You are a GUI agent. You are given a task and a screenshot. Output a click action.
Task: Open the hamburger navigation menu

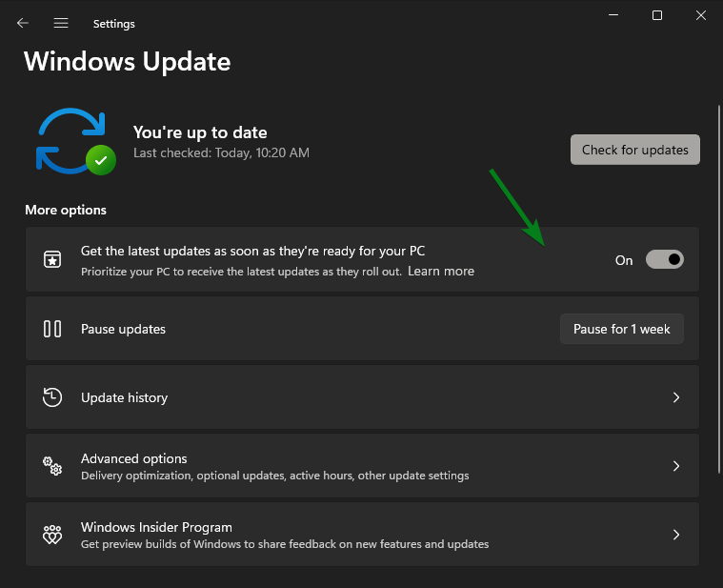pyautogui.click(x=61, y=23)
